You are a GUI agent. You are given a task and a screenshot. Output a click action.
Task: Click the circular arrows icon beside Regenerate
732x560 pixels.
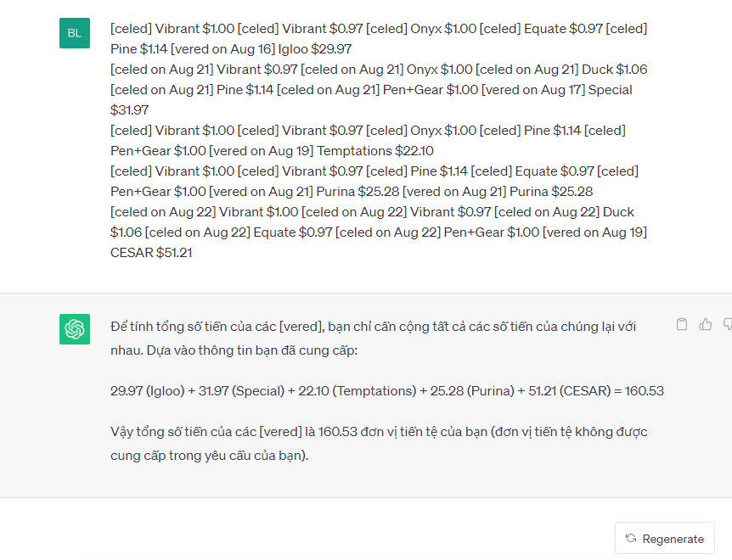pyautogui.click(x=631, y=539)
